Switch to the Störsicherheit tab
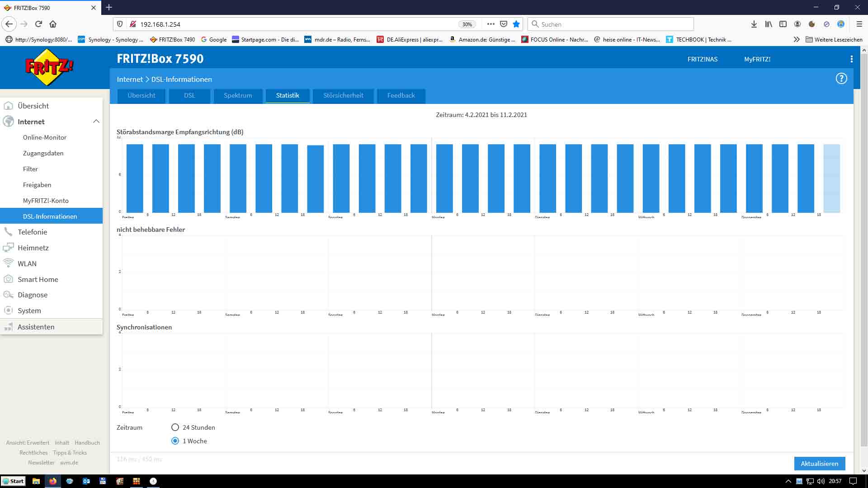This screenshot has height=488, width=868. click(x=343, y=95)
